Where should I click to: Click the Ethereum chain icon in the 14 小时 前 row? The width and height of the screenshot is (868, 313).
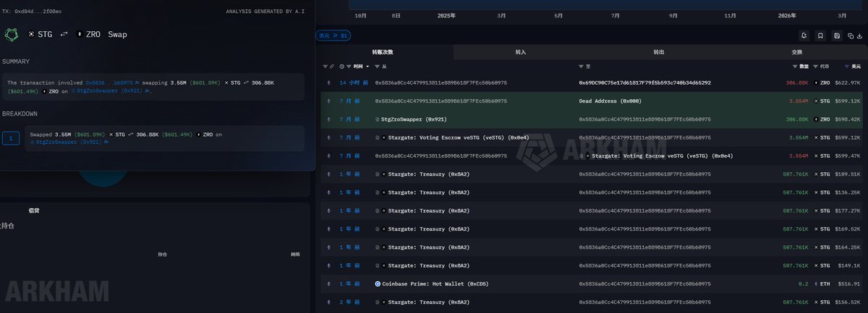click(329, 82)
